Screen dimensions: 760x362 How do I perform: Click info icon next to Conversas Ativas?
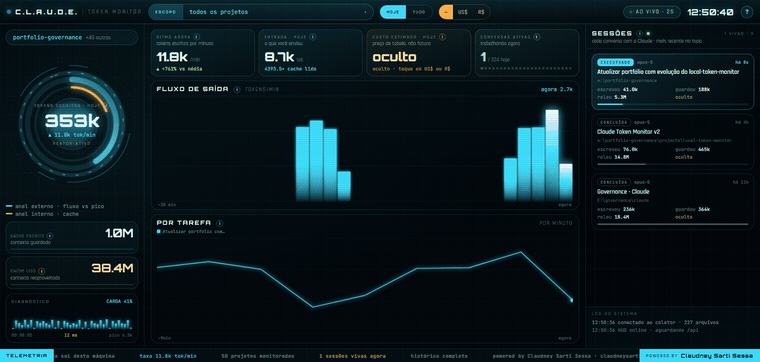pyautogui.click(x=536, y=36)
